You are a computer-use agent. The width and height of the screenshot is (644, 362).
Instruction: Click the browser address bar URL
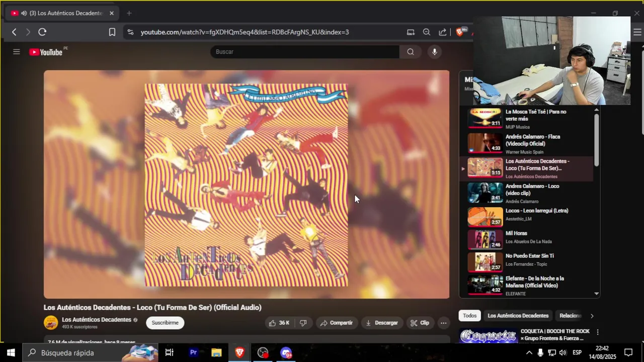245,32
